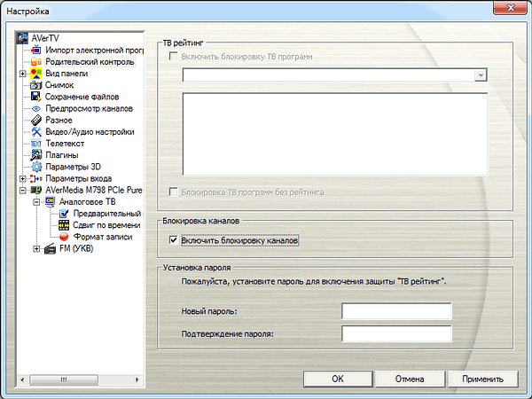The image size is (532, 399).
Task: Click the OK button
Action: [338, 379]
